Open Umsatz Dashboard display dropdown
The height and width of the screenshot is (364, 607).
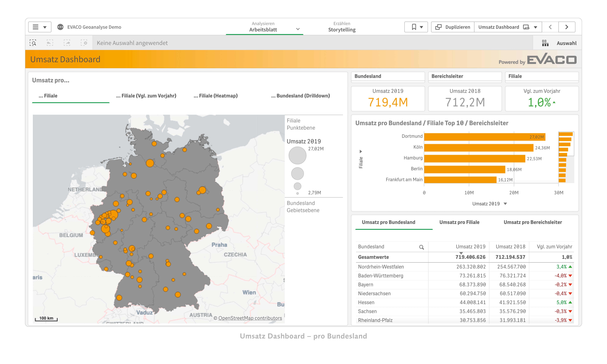tap(538, 27)
